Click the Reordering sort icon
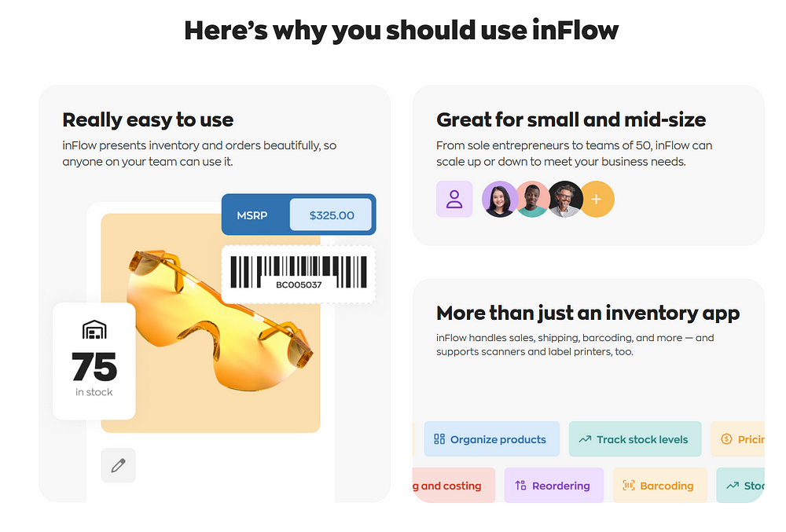This screenshot has height=532, width=786. [521, 486]
